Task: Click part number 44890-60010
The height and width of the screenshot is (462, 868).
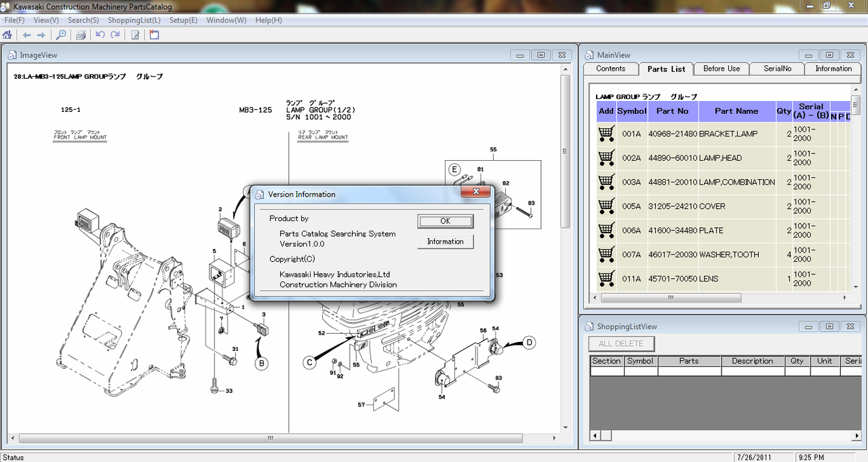Action: tap(673, 158)
